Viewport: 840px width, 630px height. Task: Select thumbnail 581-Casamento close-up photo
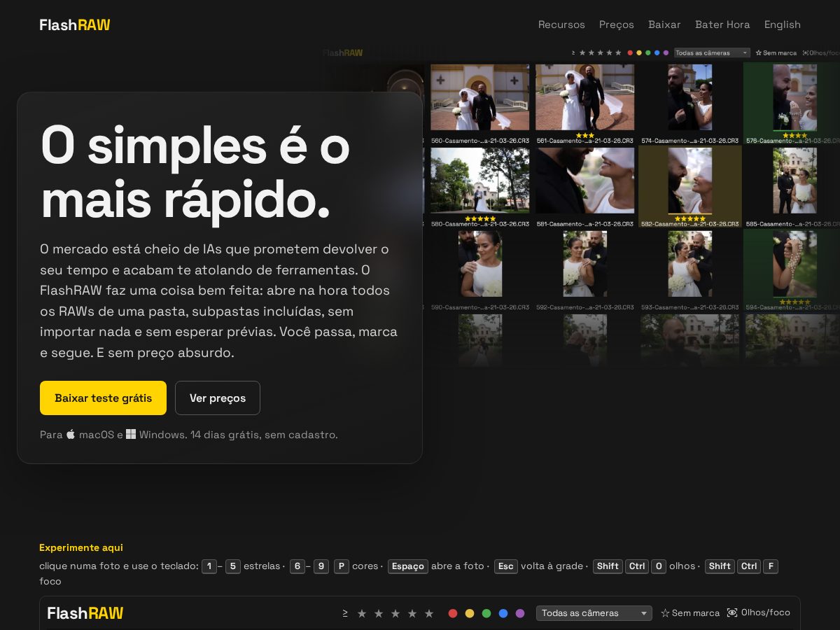coord(585,181)
